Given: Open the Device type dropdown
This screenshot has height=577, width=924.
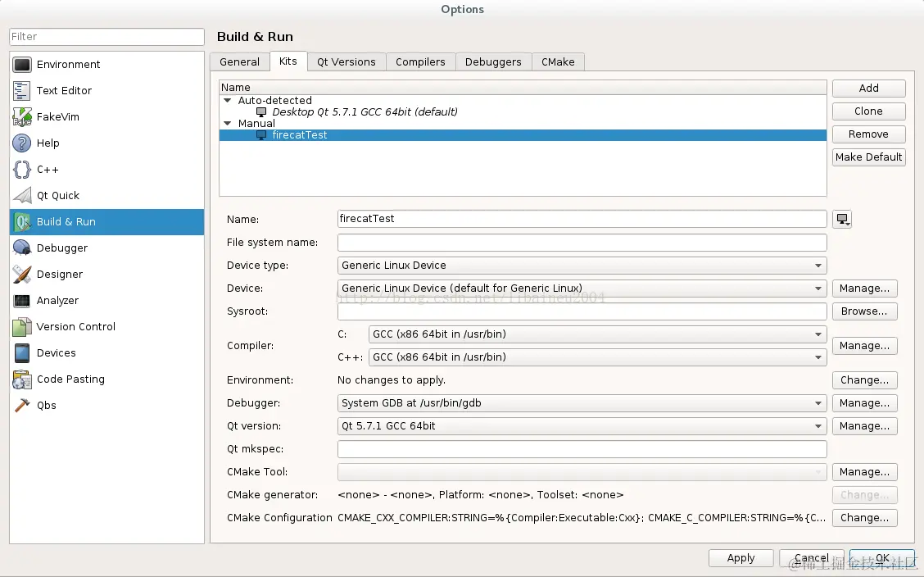Looking at the screenshot, I should click(582, 266).
